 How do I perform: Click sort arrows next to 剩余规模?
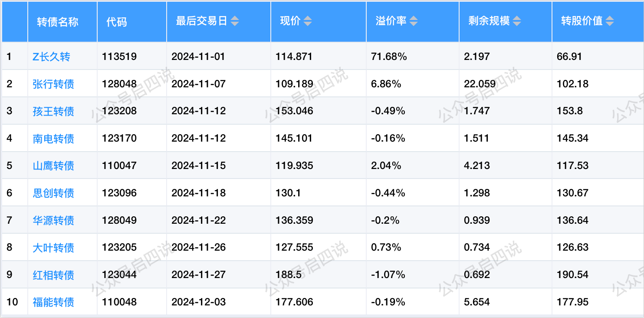tap(517, 21)
